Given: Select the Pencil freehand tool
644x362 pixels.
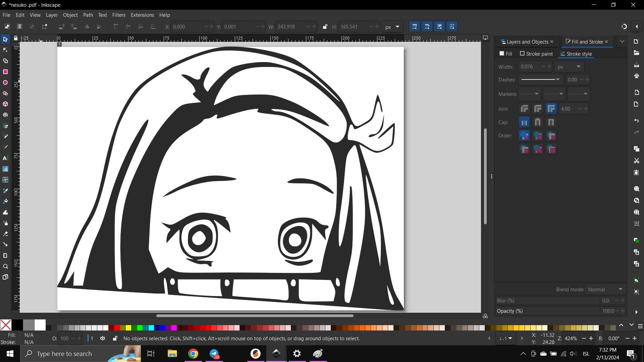Looking at the screenshot, I should pyautogui.click(x=5, y=136).
